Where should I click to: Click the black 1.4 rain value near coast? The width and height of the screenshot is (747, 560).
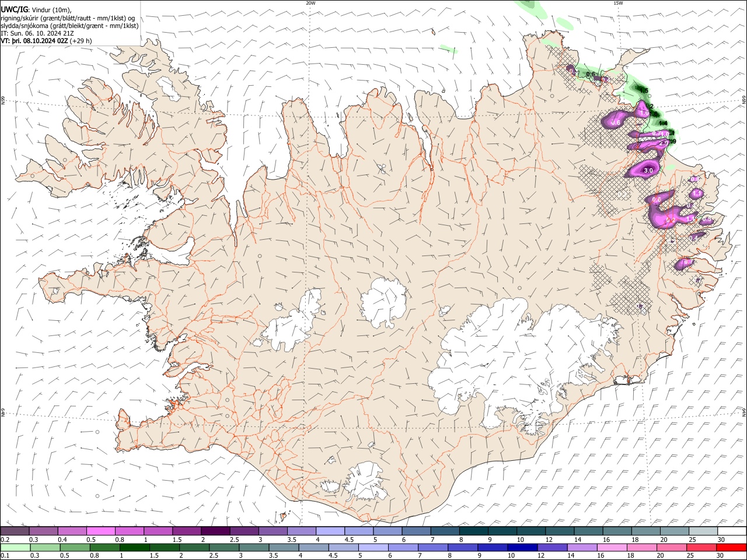point(663,123)
